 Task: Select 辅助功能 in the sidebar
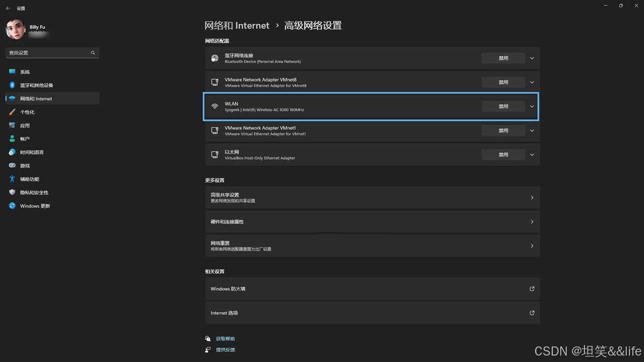[x=30, y=179]
